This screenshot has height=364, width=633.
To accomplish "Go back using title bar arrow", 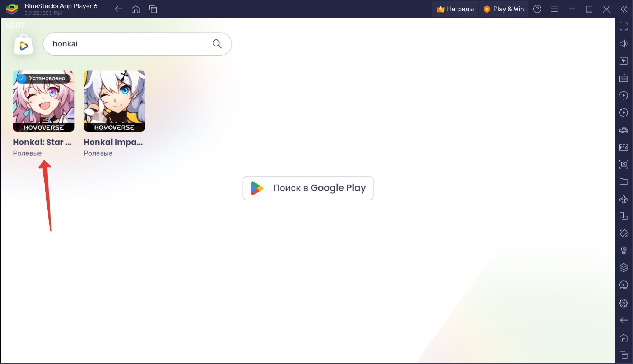I will point(119,9).
